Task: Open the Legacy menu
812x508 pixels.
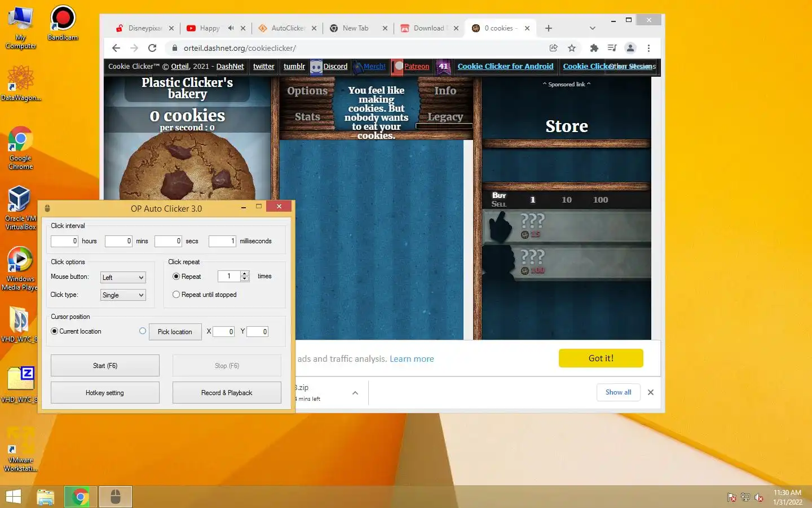Action: (x=445, y=117)
